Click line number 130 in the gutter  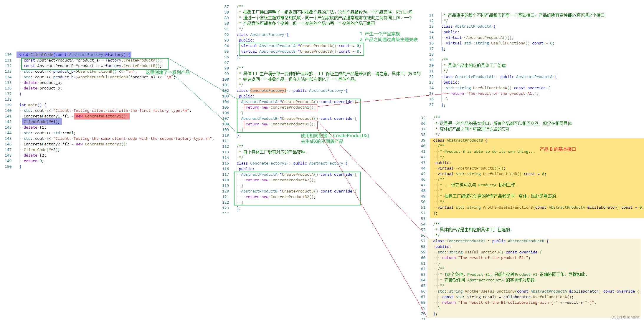pos(8,55)
